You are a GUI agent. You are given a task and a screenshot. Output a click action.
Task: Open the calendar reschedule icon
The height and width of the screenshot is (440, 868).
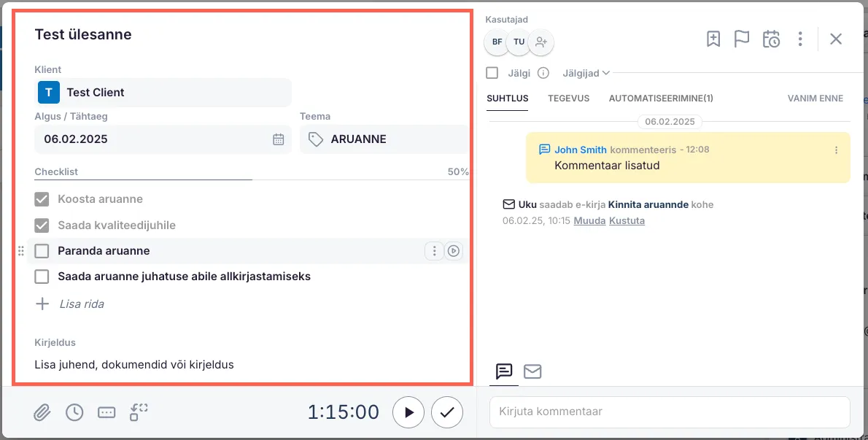(771, 39)
